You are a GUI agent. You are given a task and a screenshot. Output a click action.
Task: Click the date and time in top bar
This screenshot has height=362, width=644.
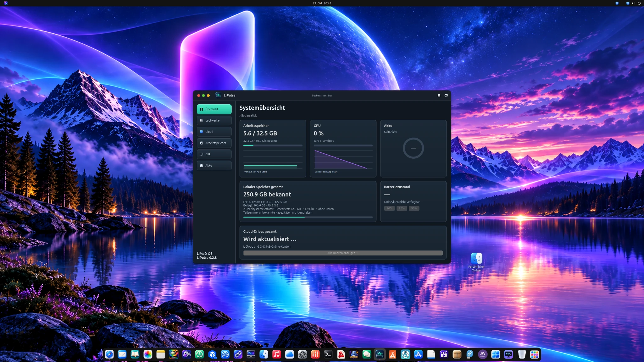click(x=322, y=3)
